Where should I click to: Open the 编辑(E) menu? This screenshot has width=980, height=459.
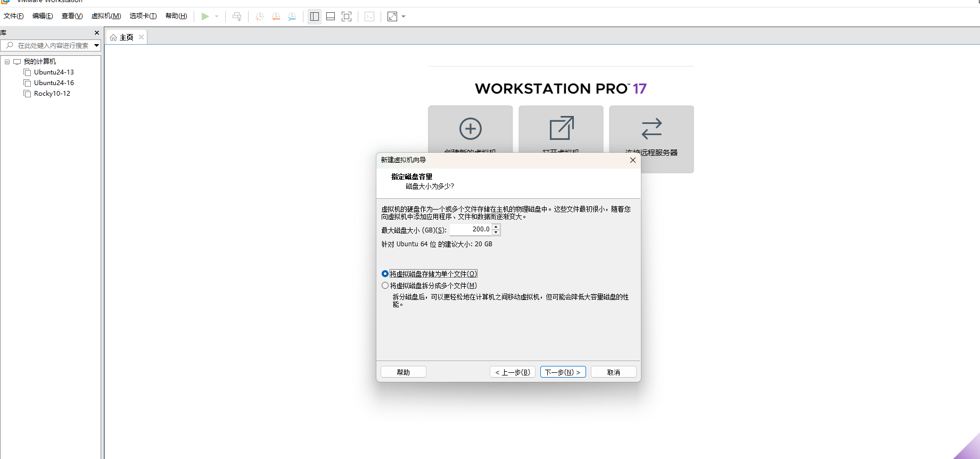[43, 16]
